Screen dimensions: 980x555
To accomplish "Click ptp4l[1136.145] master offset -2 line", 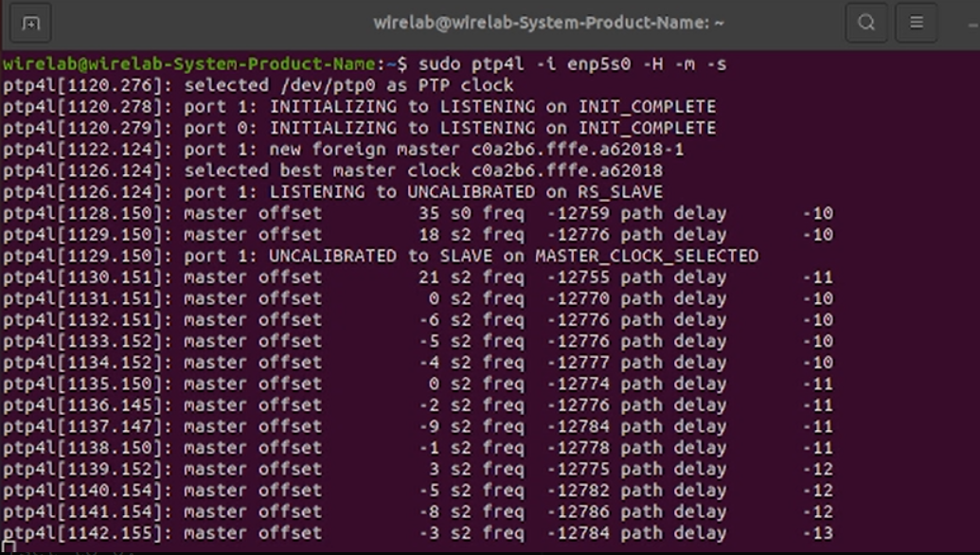I will pyautogui.click(x=418, y=405).
